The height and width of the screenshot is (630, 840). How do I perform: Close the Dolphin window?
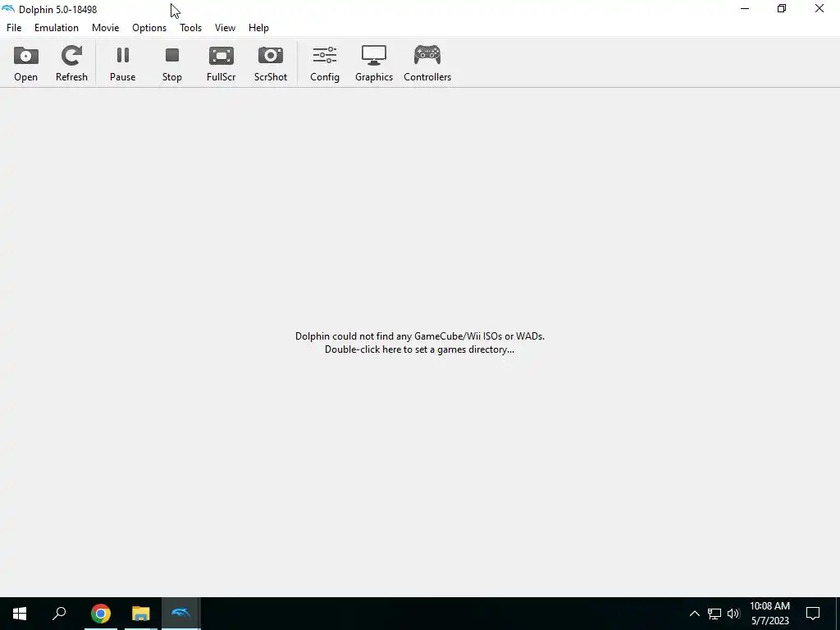pos(819,9)
